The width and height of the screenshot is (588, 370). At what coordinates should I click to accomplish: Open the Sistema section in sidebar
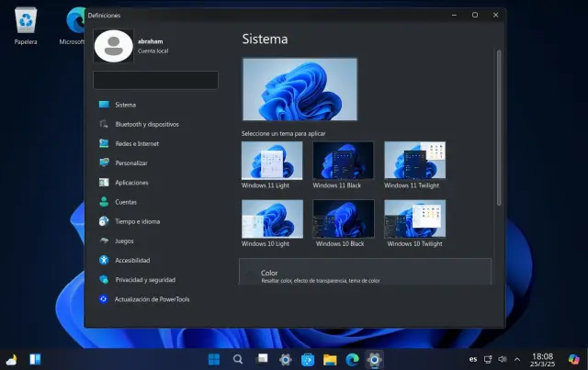(x=126, y=105)
